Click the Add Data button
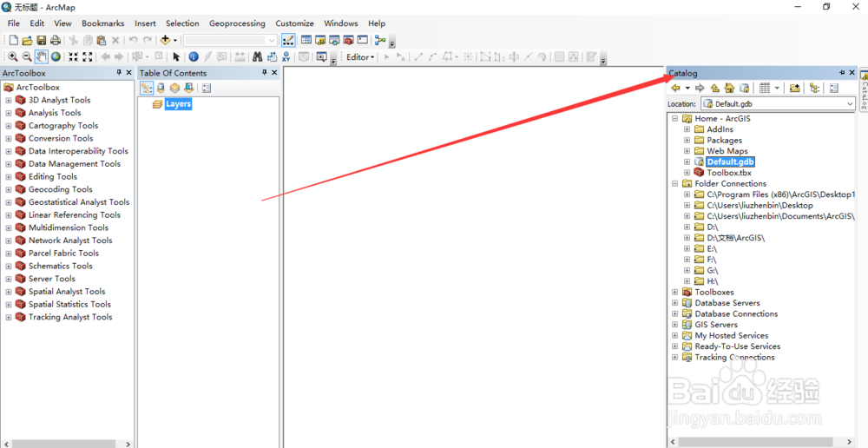Viewport: 868px width, 448px height. point(165,40)
